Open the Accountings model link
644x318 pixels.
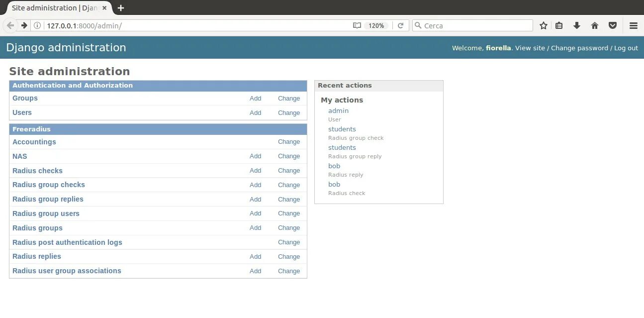pyautogui.click(x=34, y=142)
